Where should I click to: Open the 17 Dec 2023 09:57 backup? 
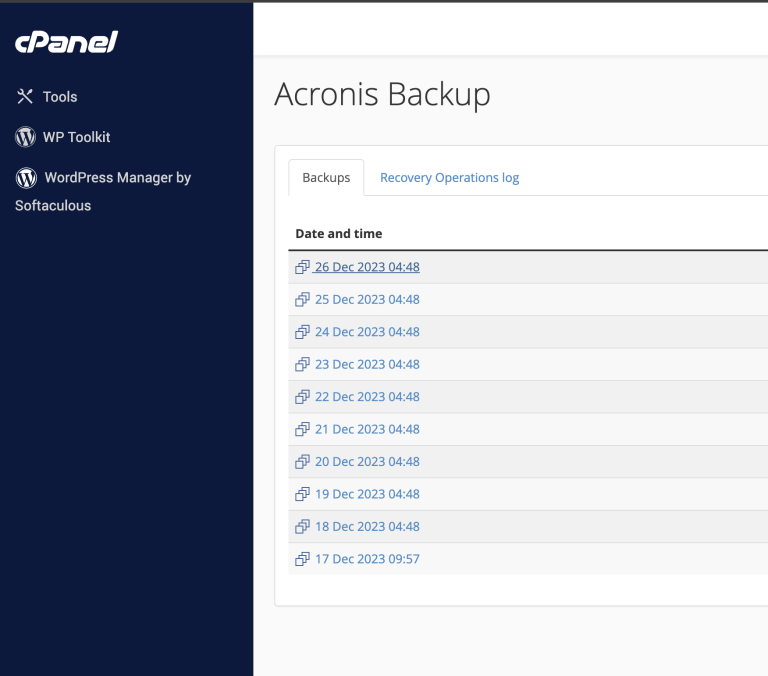[x=367, y=558]
